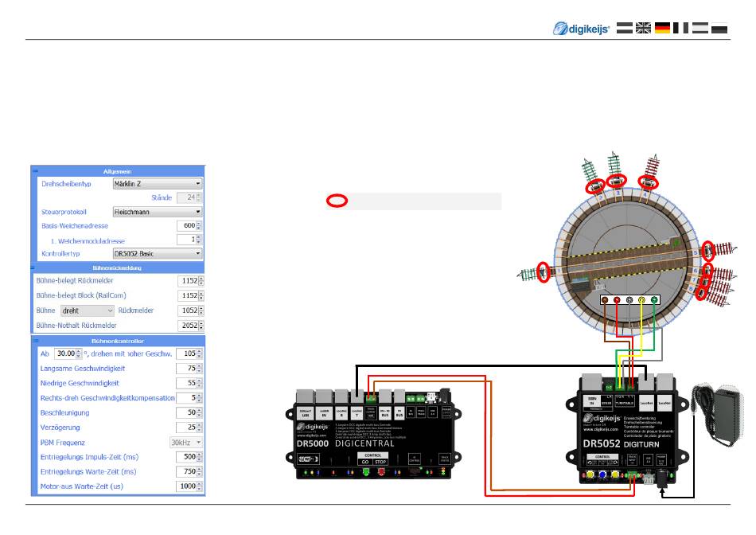Open the Kontrollertyp dropdown showing DR5052 Basic

click(158, 254)
